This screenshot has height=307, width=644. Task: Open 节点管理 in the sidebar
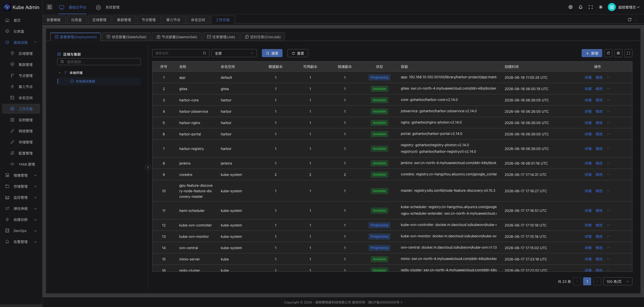[21, 76]
